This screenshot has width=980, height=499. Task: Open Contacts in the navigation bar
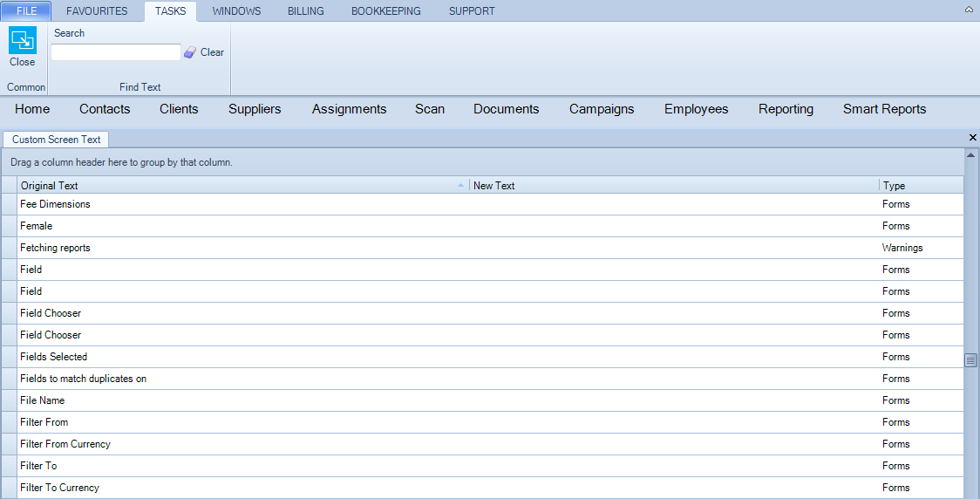point(105,109)
